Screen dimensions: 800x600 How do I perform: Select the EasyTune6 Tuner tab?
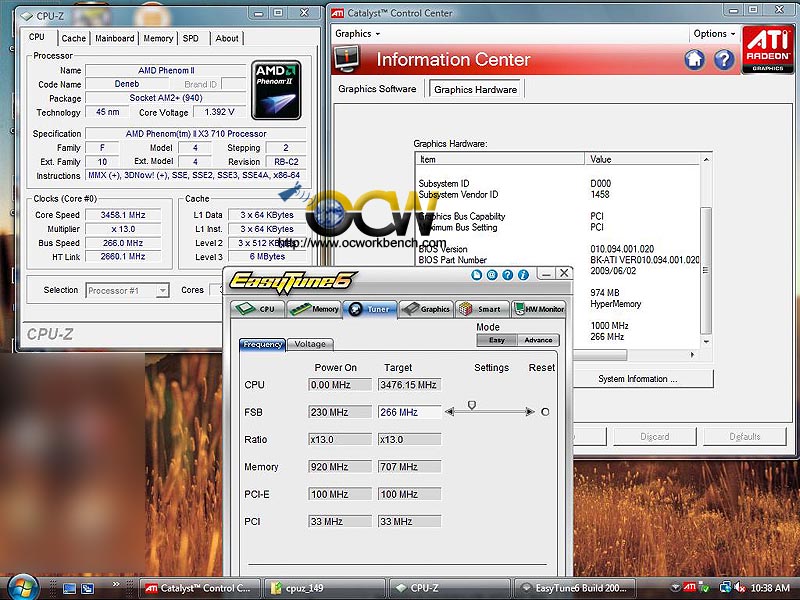coord(369,309)
